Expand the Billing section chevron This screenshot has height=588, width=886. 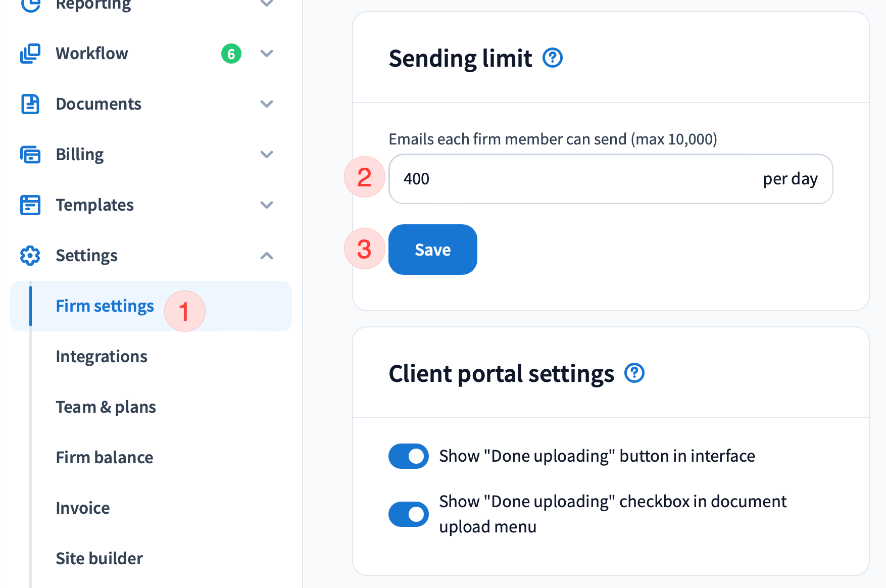pos(267,155)
